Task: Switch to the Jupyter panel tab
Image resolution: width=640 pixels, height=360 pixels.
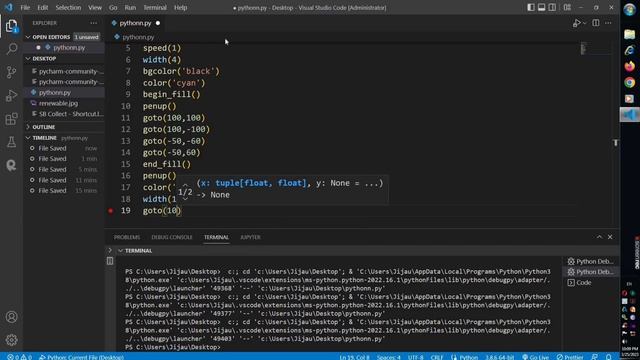Action: (250, 237)
